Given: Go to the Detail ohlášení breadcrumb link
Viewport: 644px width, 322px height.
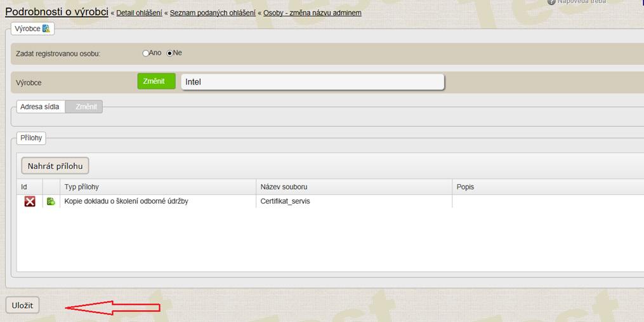Looking at the screenshot, I should click(139, 13).
